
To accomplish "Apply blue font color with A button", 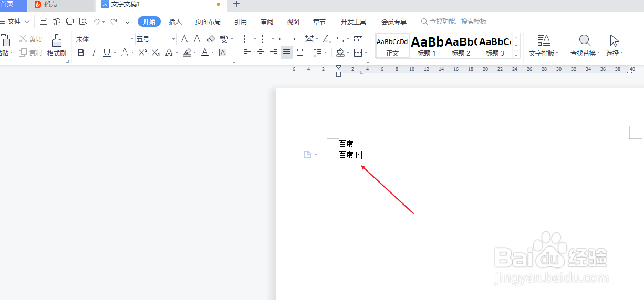I will pos(205,52).
